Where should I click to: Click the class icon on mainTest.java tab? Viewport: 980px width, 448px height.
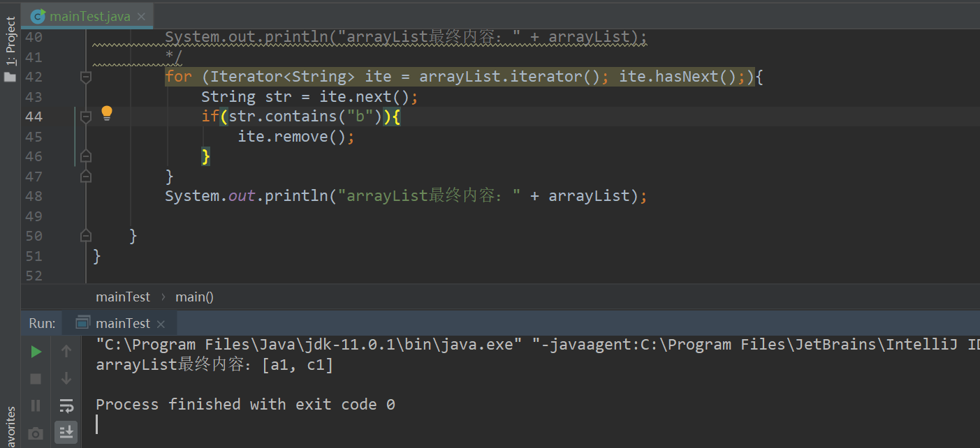[38, 15]
